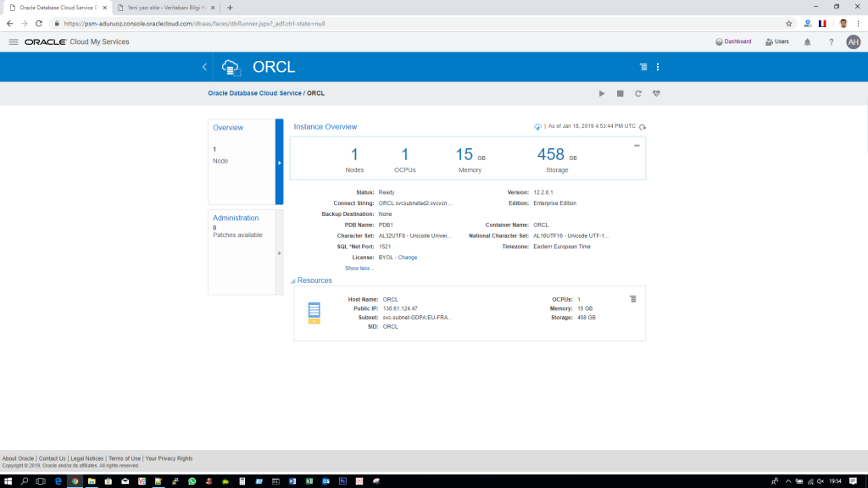Open the vertical three-dot options menu
Viewport: 868px width, 488px height.
658,67
